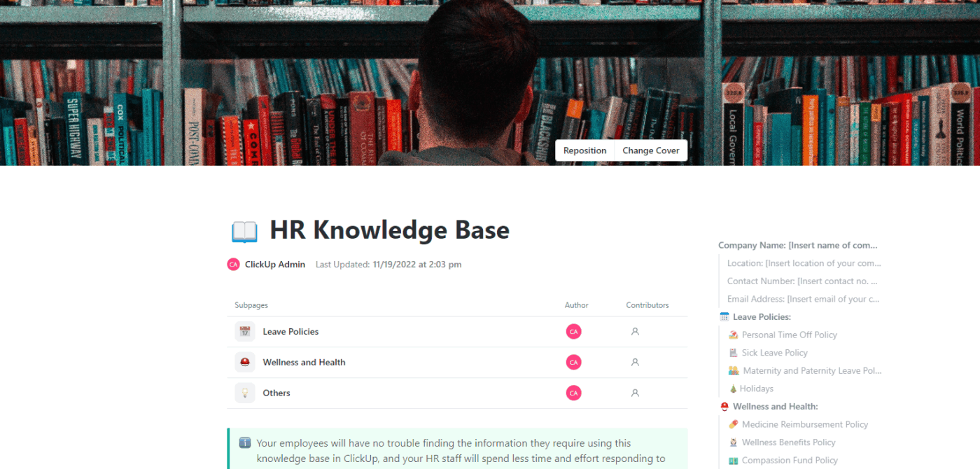Click the Christmas tree icon beside Holidays
Image resolution: width=980 pixels, height=469 pixels.
point(734,388)
